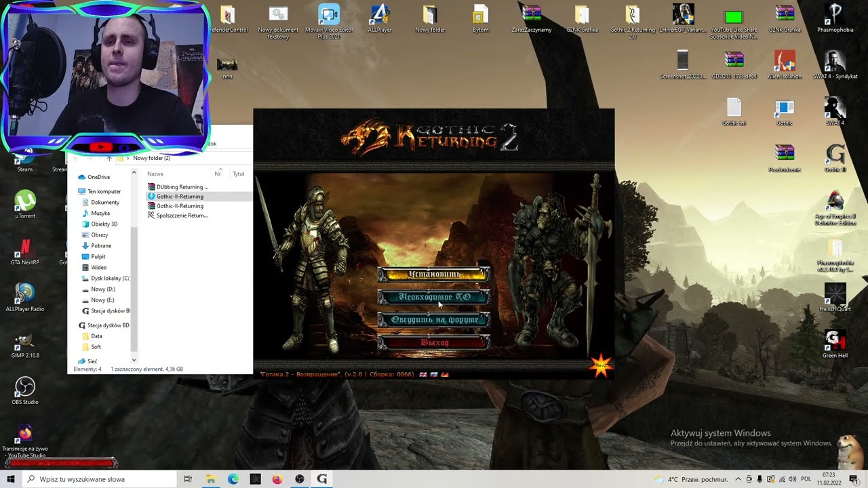Open the Gothic.ini desktop file
Image resolution: width=868 pixels, height=488 pixels.
pyautogui.click(x=734, y=112)
